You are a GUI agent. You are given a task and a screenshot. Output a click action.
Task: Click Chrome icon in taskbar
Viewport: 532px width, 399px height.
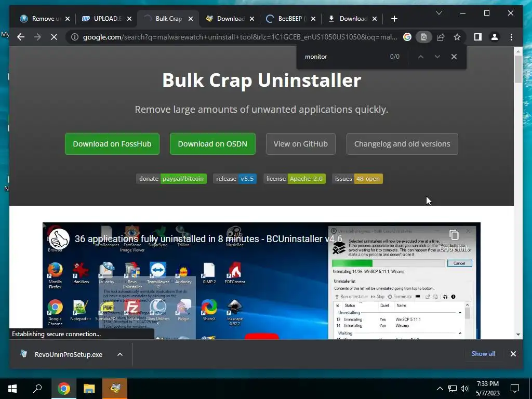click(x=63, y=389)
